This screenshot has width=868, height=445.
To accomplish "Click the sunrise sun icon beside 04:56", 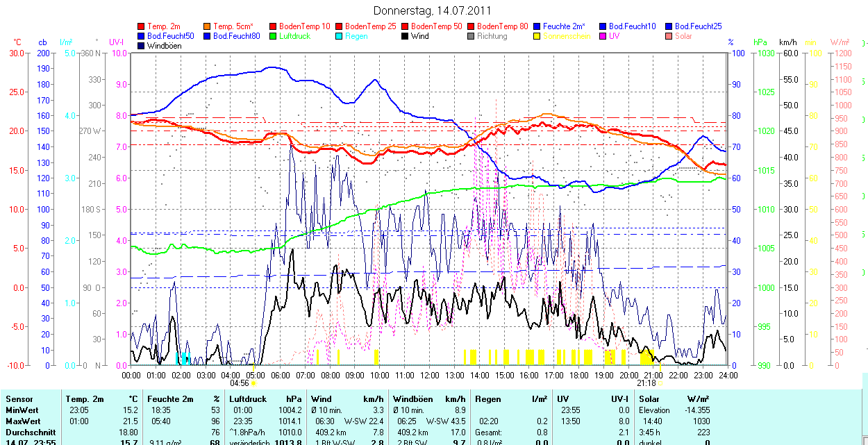I will point(253,383).
